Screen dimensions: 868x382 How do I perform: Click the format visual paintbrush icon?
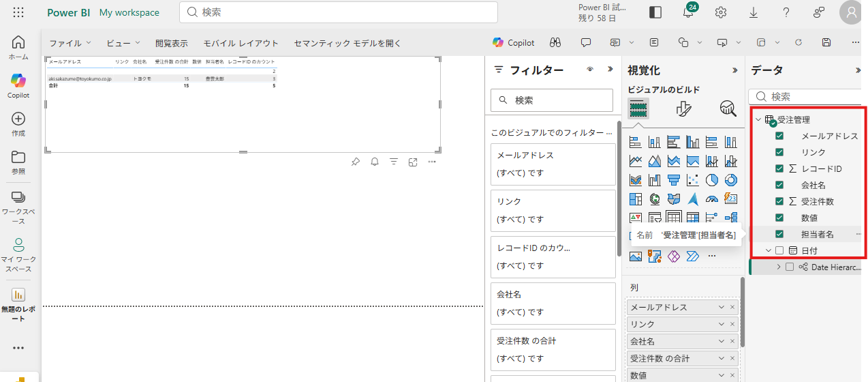(x=683, y=108)
